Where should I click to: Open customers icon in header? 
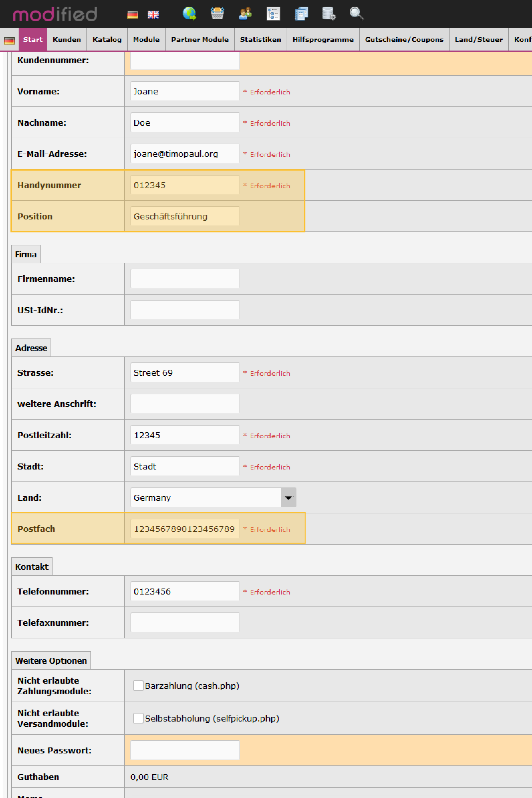pyautogui.click(x=245, y=14)
